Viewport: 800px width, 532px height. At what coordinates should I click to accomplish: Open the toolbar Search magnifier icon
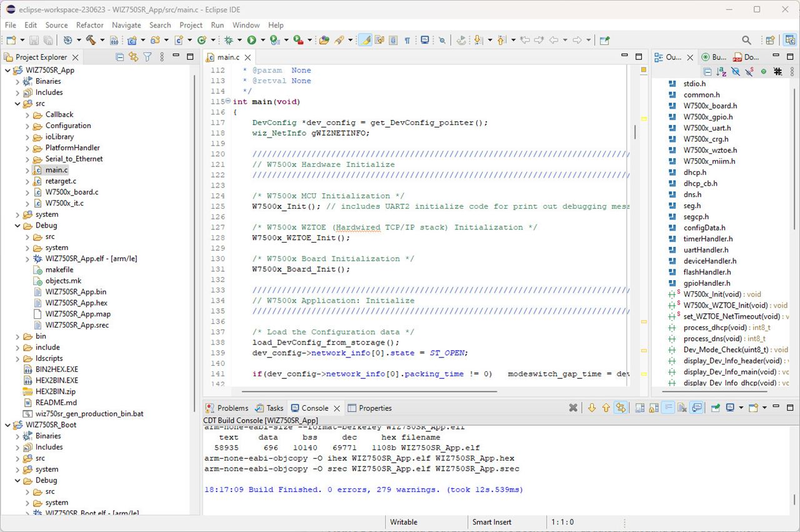(746, 40)
